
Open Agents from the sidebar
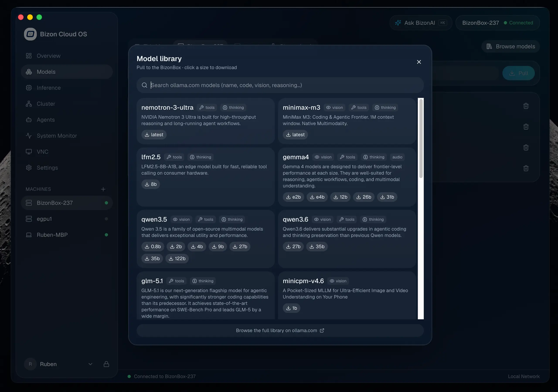point(67,120)
